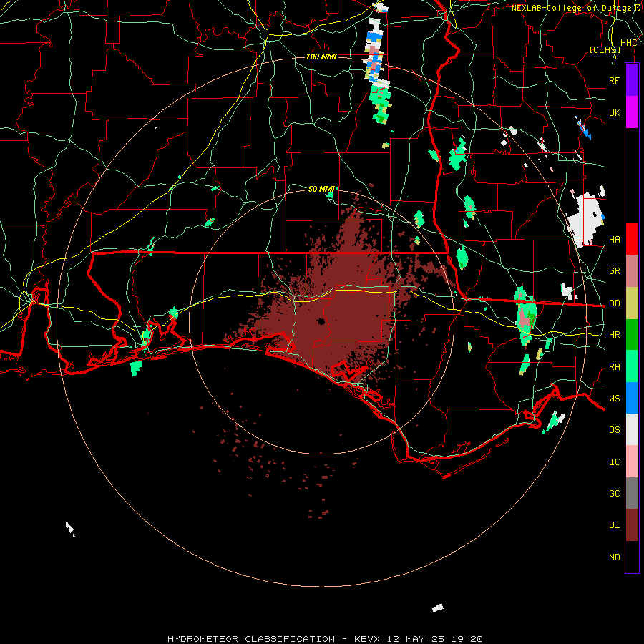644x644 pixels.
Task: Click the RA legend label
Action: [x=614, y=367]
